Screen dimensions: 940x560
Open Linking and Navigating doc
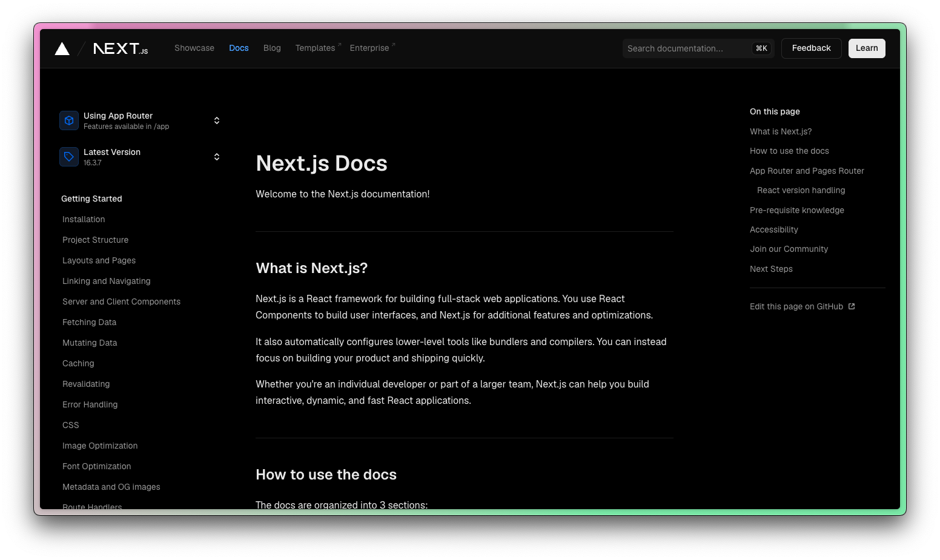coord(107,281)
